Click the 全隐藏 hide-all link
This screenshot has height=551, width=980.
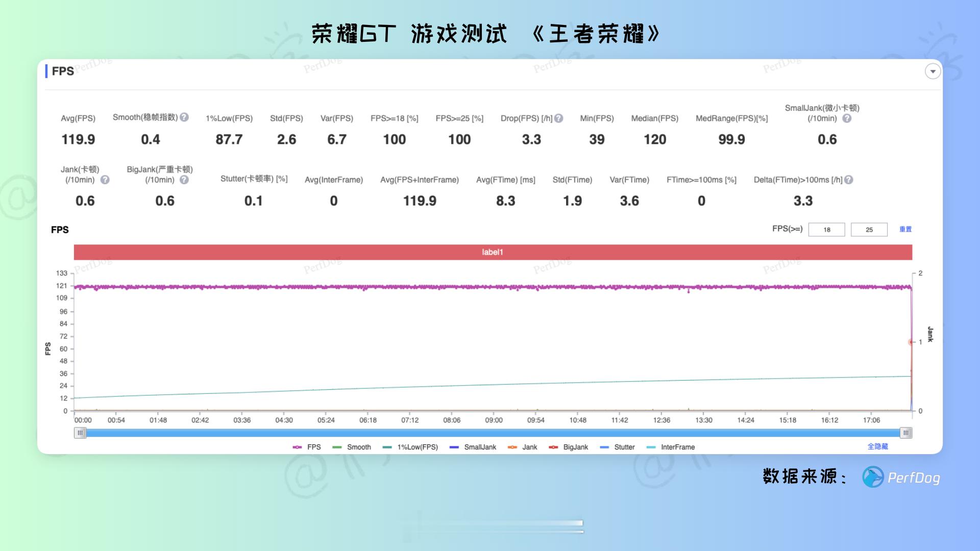coord(878,446)
